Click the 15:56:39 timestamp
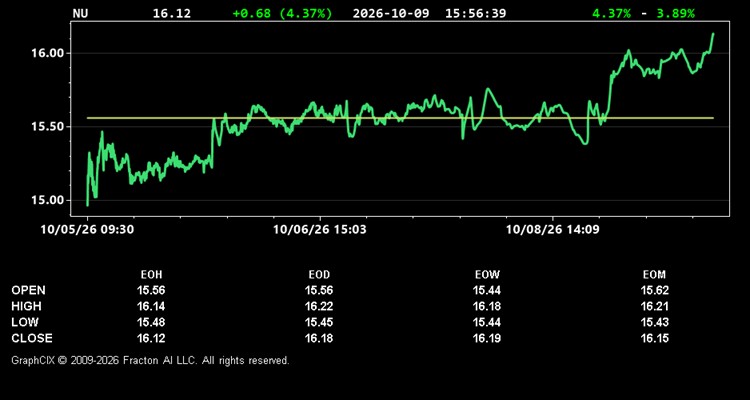750x400 pixels. click(475, 13)
